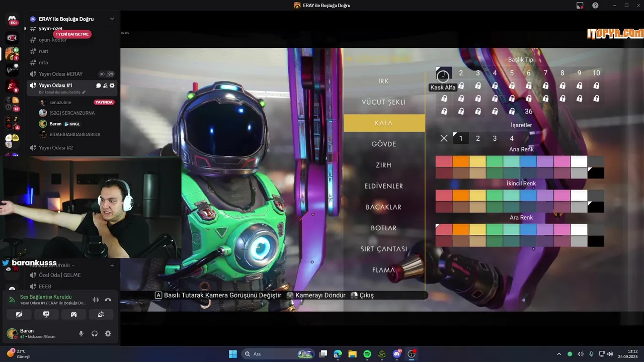The width and height of the screenshot is (644, 362).
Task: Open server folder with 6 badge
Action: click(x=12, y=122)
